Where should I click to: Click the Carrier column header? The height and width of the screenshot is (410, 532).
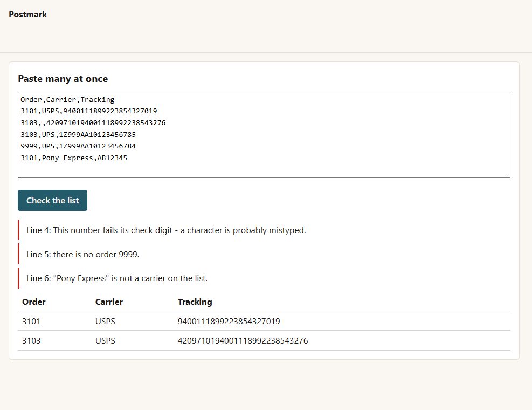click(x=109, y=302)
